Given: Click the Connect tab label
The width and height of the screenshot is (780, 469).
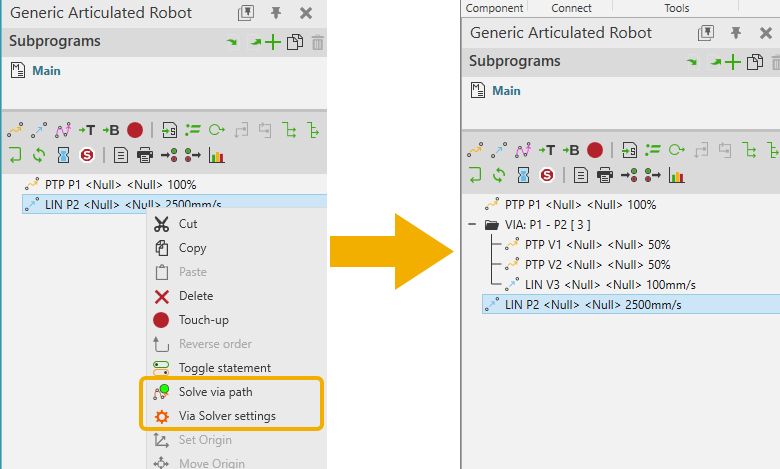Looking at the screenshot, I should click(571, 8).
